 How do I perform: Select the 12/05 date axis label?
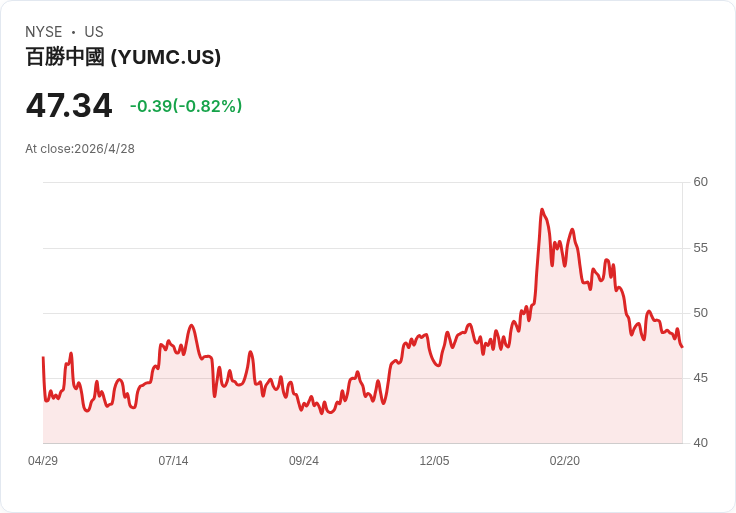434,461
